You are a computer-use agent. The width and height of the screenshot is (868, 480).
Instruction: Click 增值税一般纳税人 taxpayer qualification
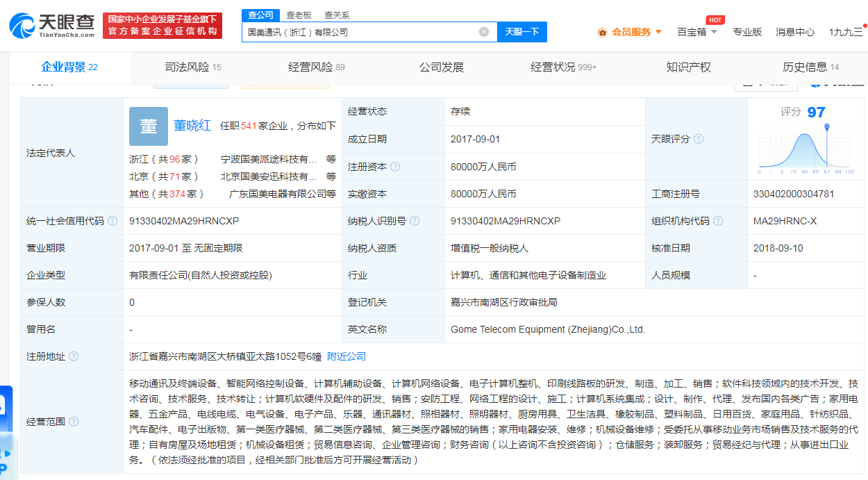490,248
